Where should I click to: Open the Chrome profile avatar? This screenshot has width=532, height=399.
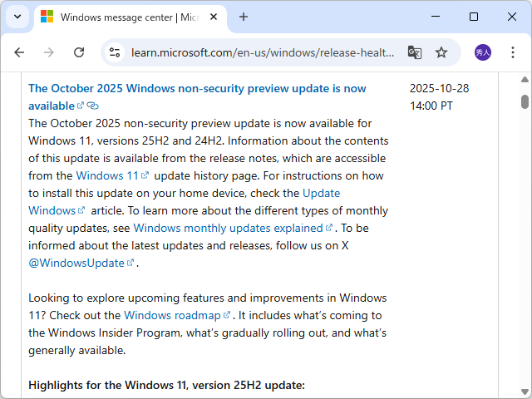[x=483, y=52]
